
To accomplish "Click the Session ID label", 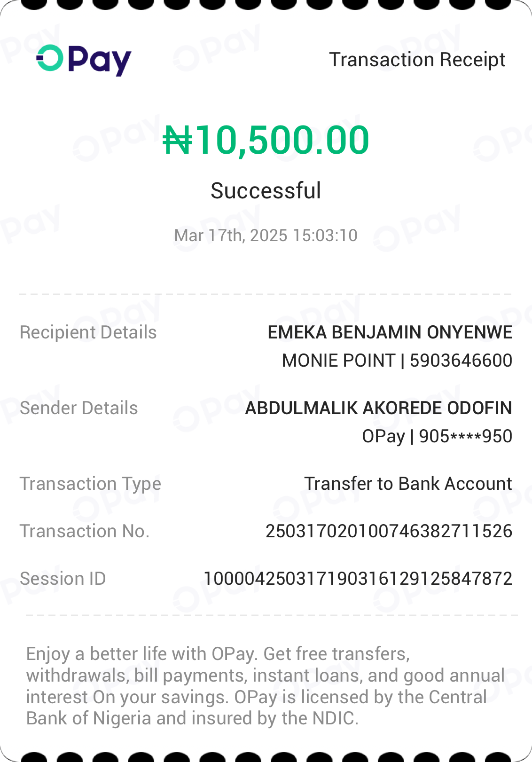I will [63, 579].
